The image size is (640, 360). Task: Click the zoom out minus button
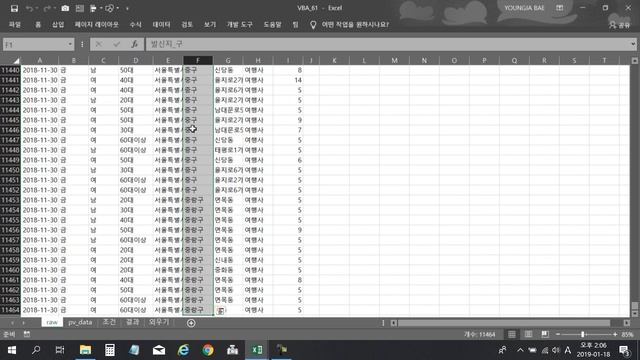point(558,334)
